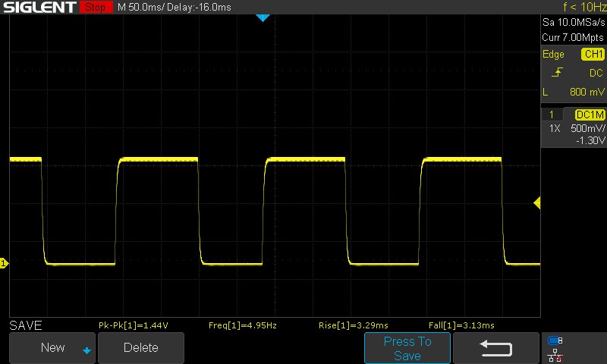Click the Edge trigger type label
The width and height of the screenshot is (607, 364).
(553, 54)
